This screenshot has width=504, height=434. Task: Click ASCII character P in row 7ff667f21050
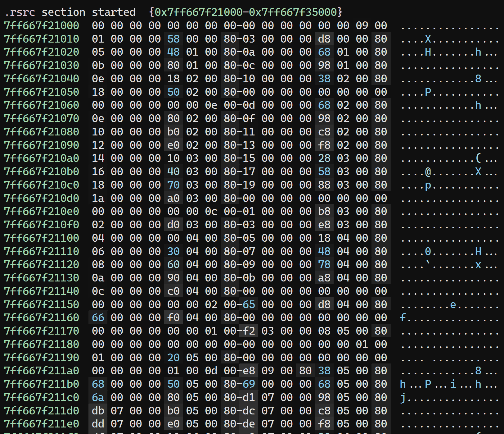point(428,92)
